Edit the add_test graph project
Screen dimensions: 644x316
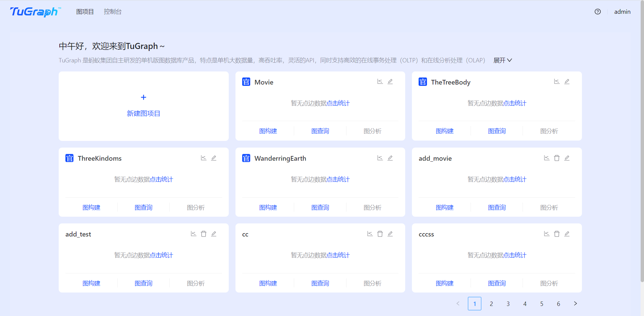tap(214, 234)
